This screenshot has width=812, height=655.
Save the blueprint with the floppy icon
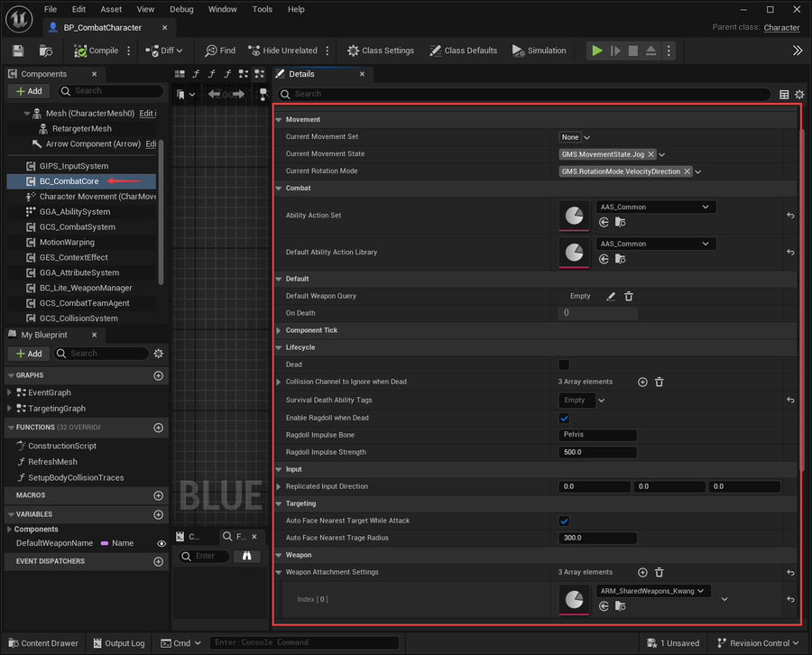(x=18, y=51)
